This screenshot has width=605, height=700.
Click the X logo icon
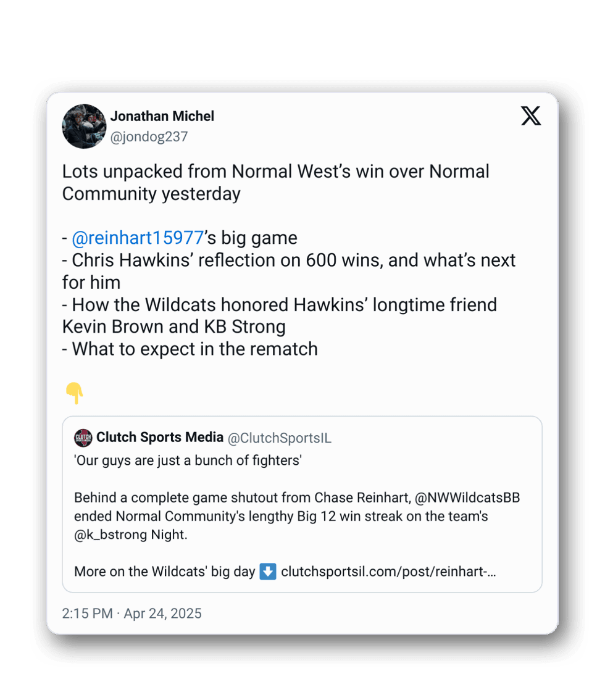530,116
